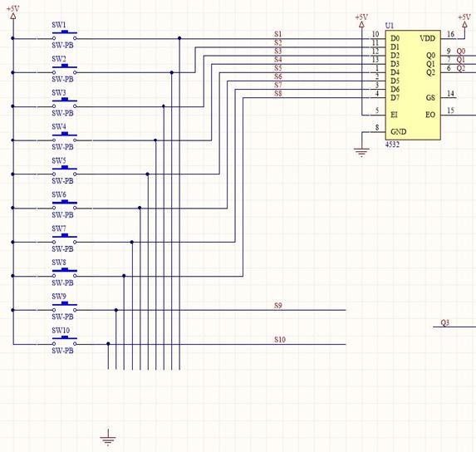Click the S9 net label
The height and width of the screenshot is (452, 476).
coord(277,306)
